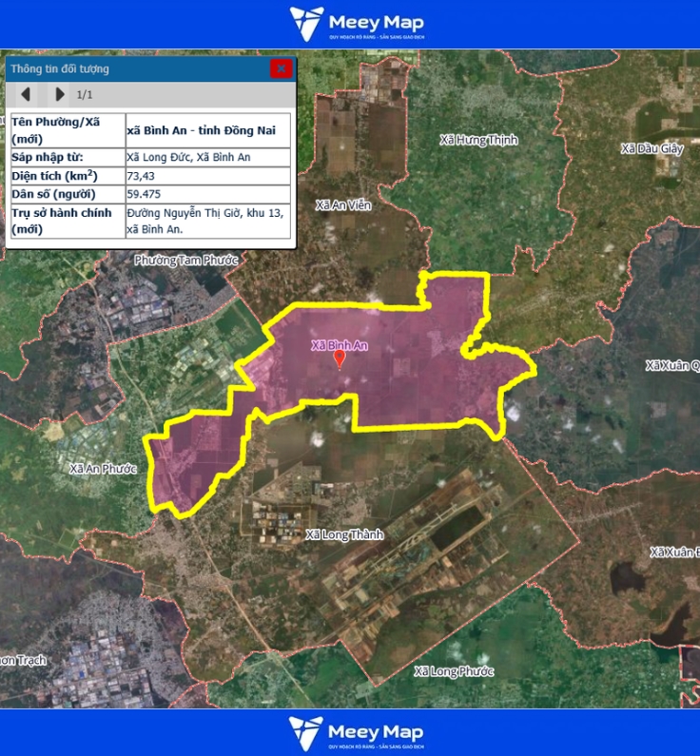The height and width of the screenshot is (756, 700).
Task: Click the 1/1 page indicator
Action: (85, 94)
